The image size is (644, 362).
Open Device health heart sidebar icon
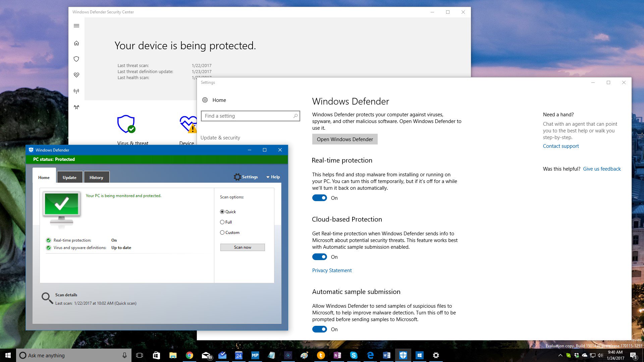[x=76, y=75]
